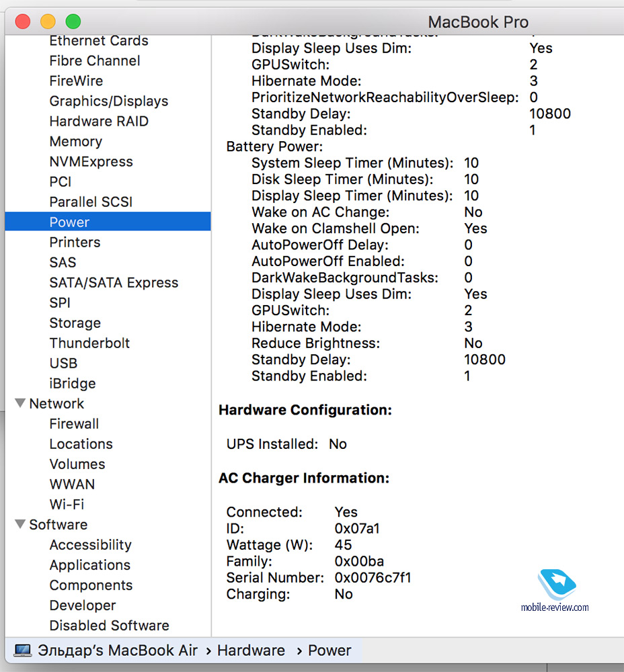Select the highlighted Power item
This screenshot has height=672, width=624.
coord(108,222)
